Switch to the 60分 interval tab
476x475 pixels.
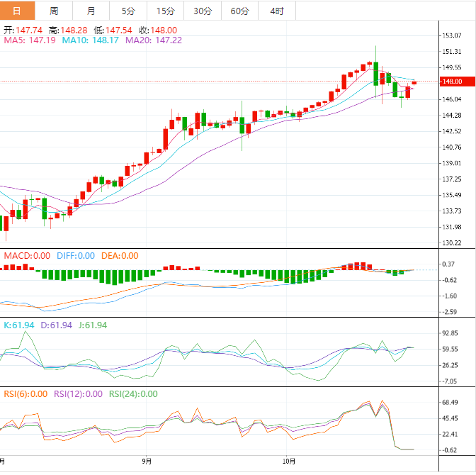(239, 11)
